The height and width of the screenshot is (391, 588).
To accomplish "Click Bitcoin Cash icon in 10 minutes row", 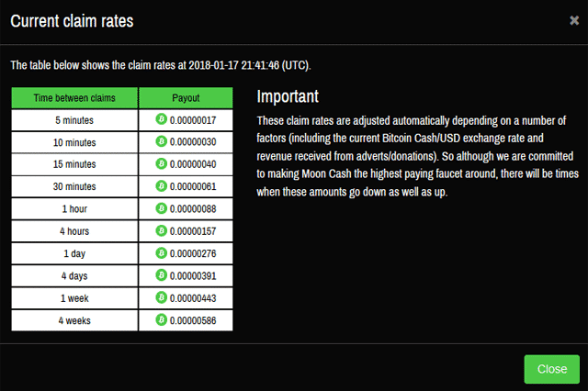I will coord(162,141).
